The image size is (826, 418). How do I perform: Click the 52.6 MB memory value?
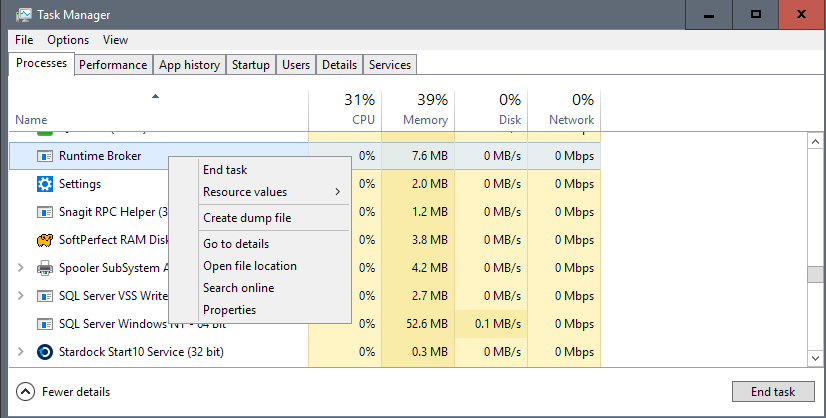(427, 324)
